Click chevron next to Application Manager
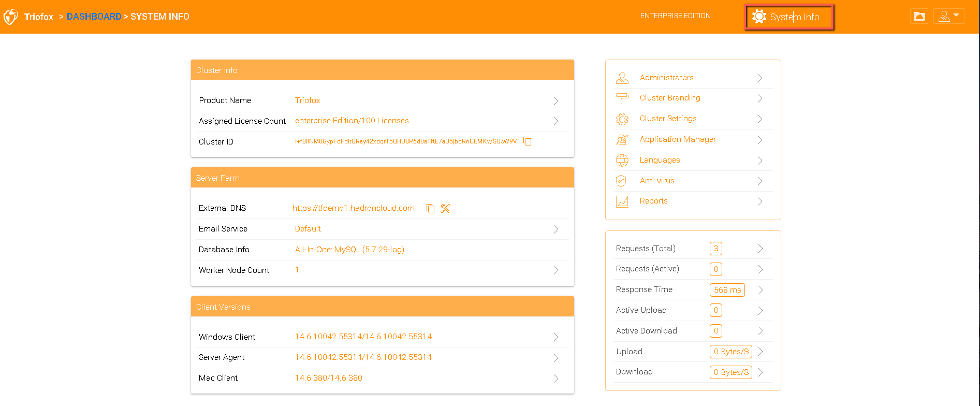This screenshot has width=980, height=406. click(760, 140)
